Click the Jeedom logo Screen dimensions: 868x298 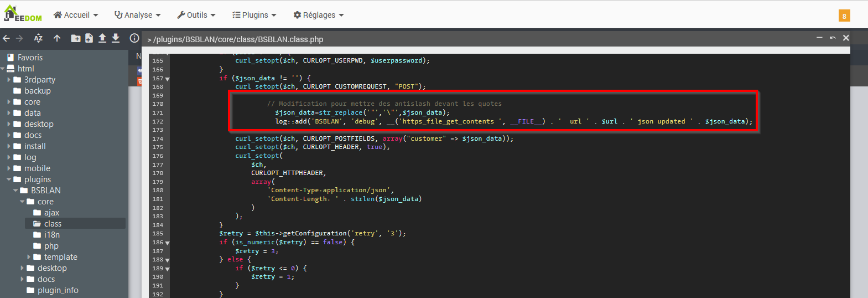[23, 14]
